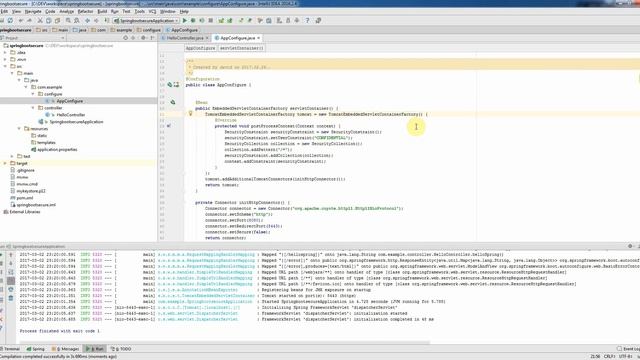Clear console with the trash icon
640x360 pixels.
click(11, 298)
